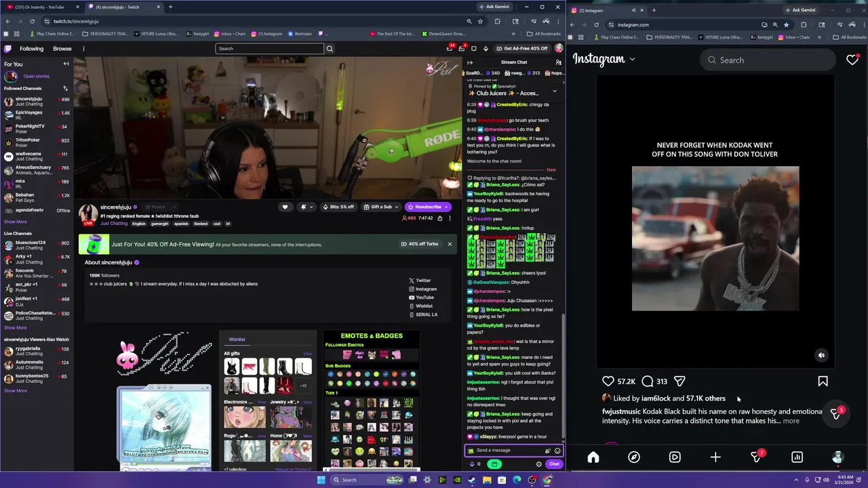Go to Instagram home in bottom bar
Image resolution: width=868 pixels, height=488 pixels.
pos(593,457)
